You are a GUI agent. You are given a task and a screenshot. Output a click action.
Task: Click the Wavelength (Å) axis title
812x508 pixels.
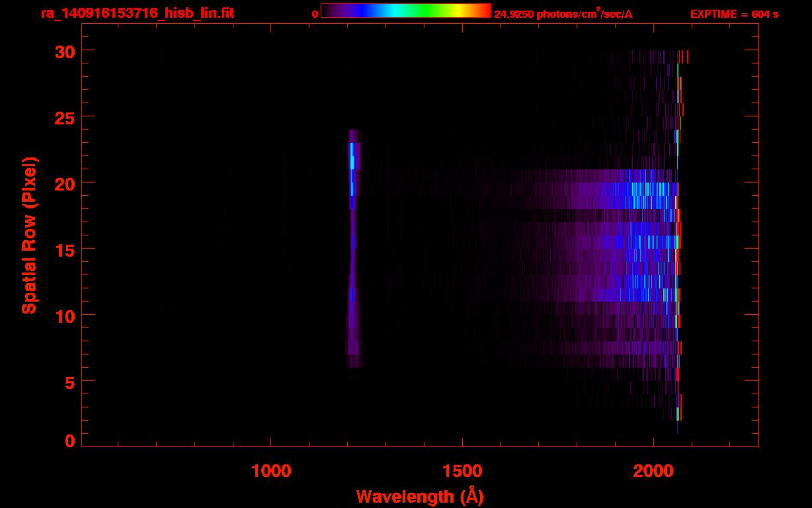click(420, 497)
